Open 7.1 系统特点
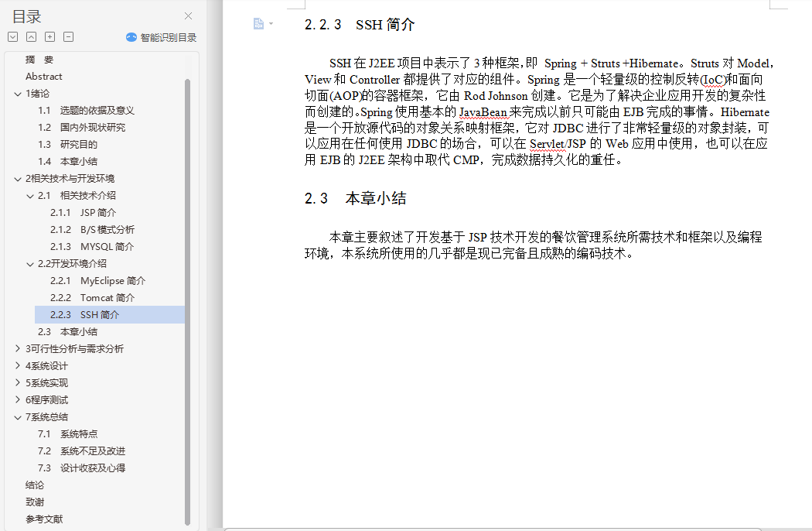Viewport: 812px width, 531px height. click(x=67, y=434)
